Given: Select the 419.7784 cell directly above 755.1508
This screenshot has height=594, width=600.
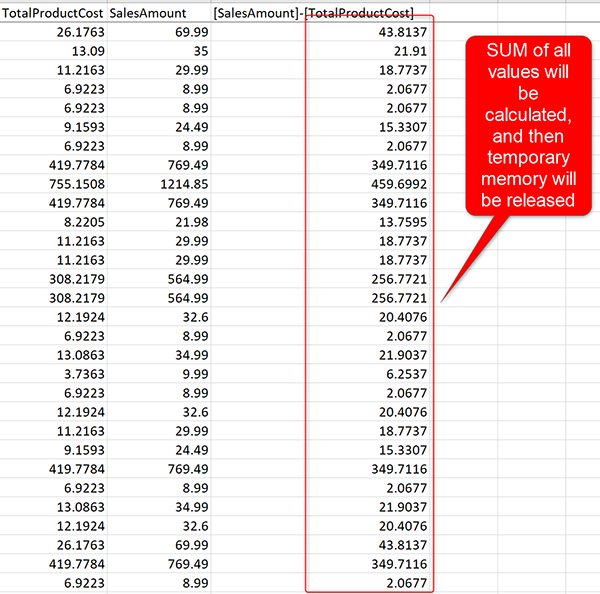Looking at the screenshot, I should point(53,165).
